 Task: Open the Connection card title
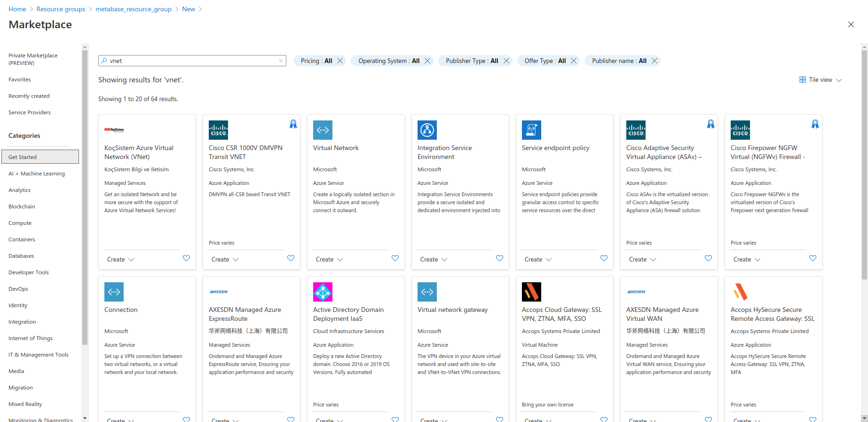click(121, 310)
